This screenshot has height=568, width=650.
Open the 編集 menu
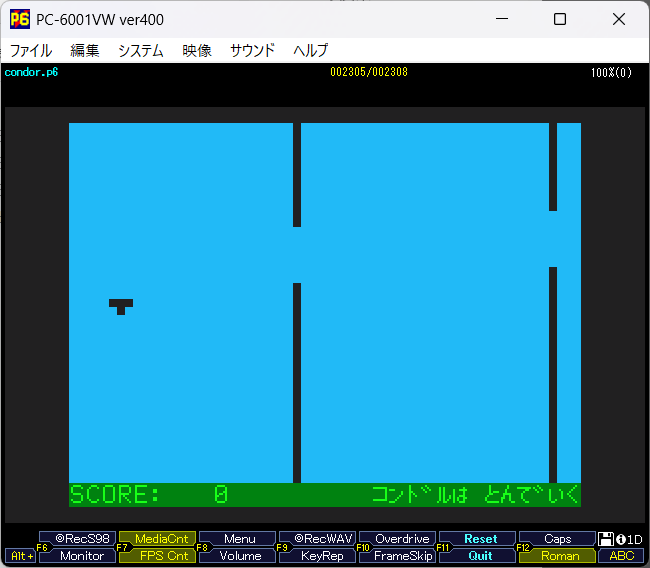[85, 50]
